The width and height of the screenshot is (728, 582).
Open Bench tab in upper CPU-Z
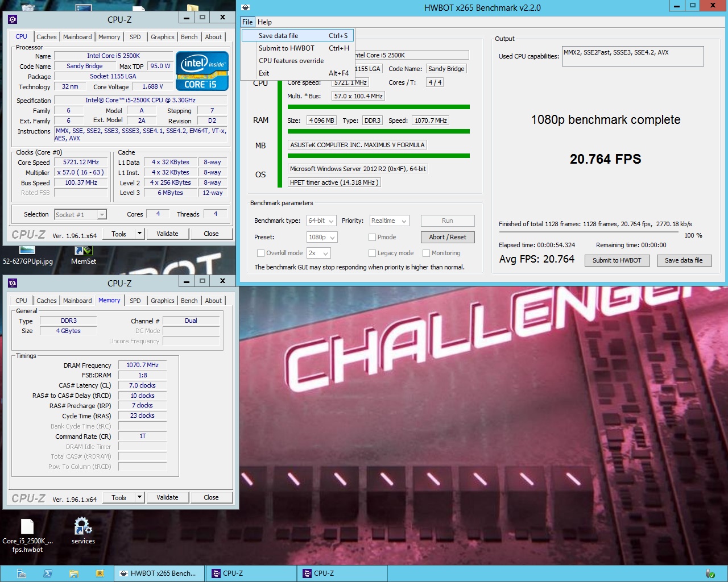189,37
